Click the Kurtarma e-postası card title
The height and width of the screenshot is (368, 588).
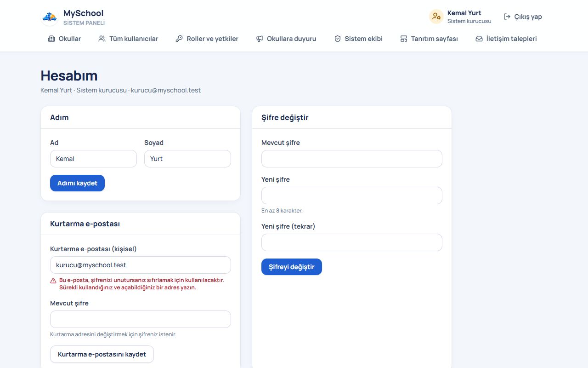tap(85, 224)
